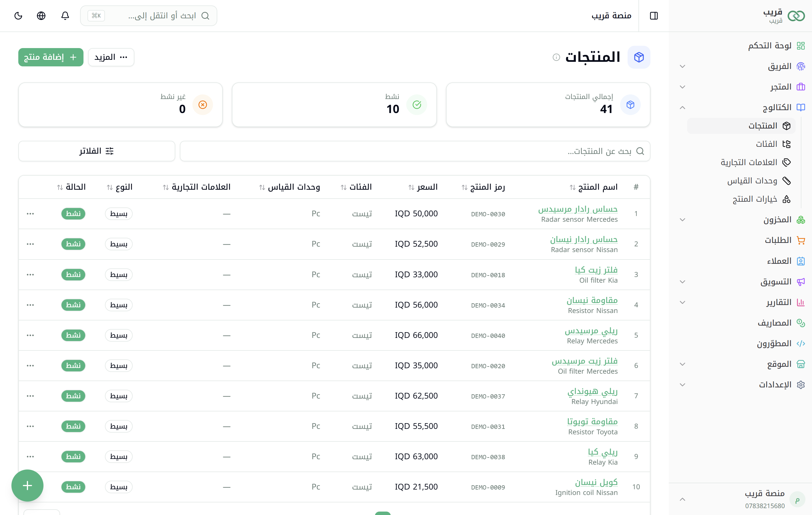
Task: Sort by العلامات التجارية column
Action: point(196,187)
